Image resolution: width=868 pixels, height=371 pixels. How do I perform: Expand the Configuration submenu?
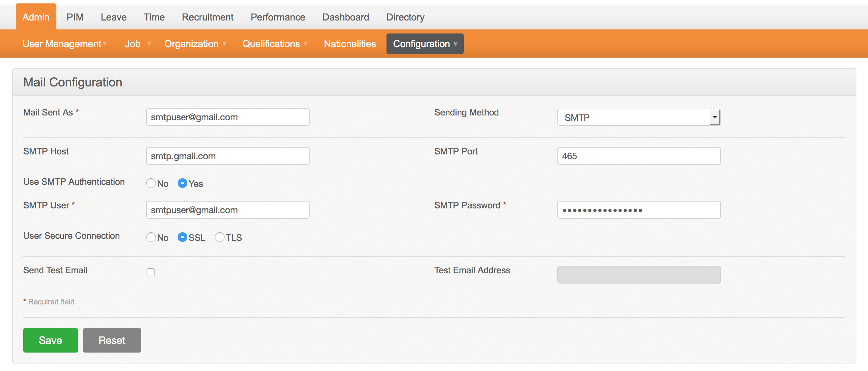[425, 44]
